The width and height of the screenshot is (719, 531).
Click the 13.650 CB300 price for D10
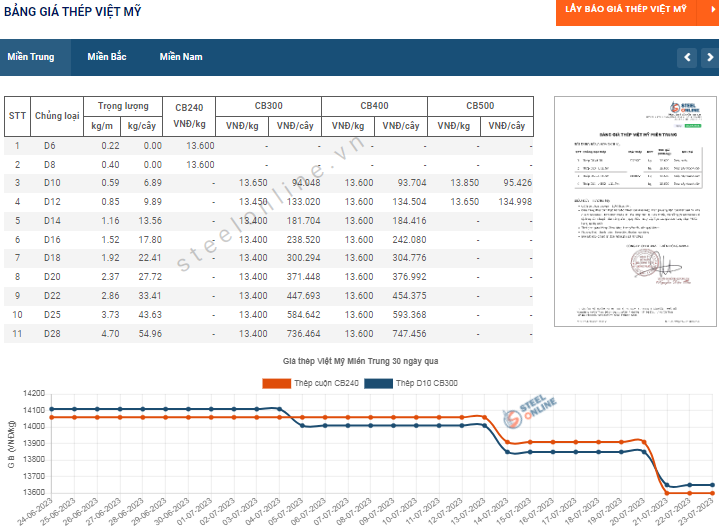(253, 183)
